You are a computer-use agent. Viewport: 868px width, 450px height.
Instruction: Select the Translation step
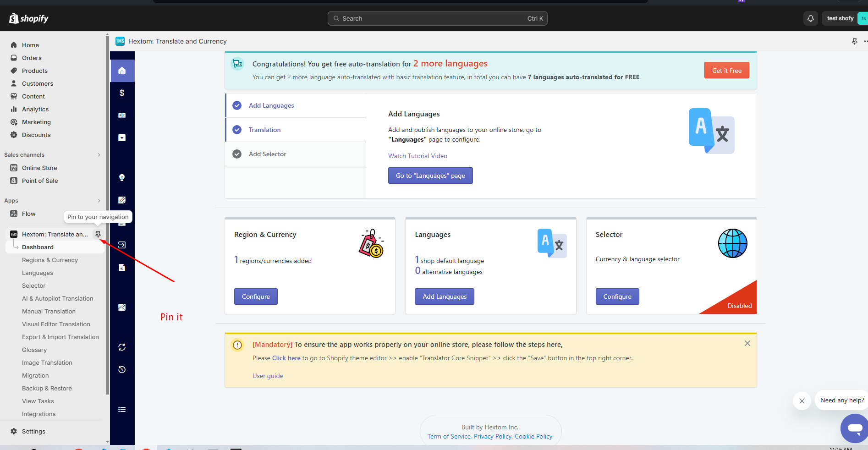(296, 130)
